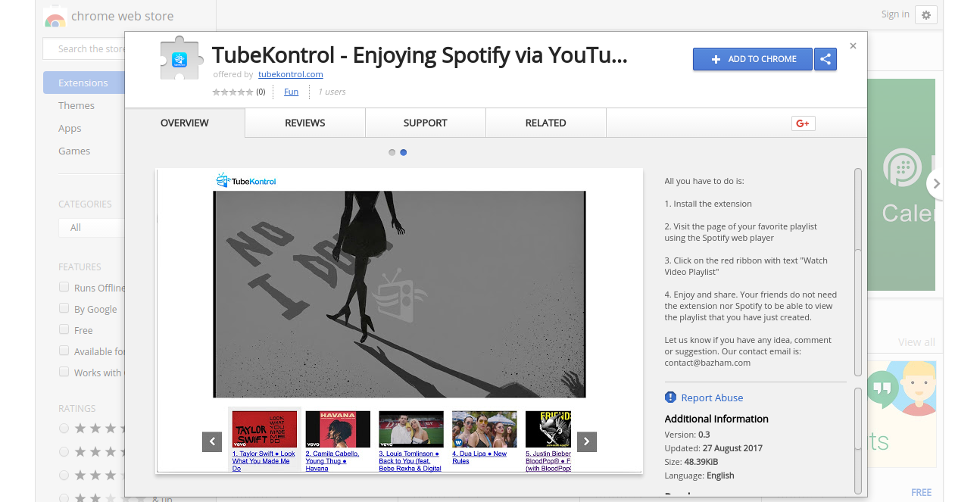980x502 pixels.
Task: Click the share icon button
Action: pos(826,59)
